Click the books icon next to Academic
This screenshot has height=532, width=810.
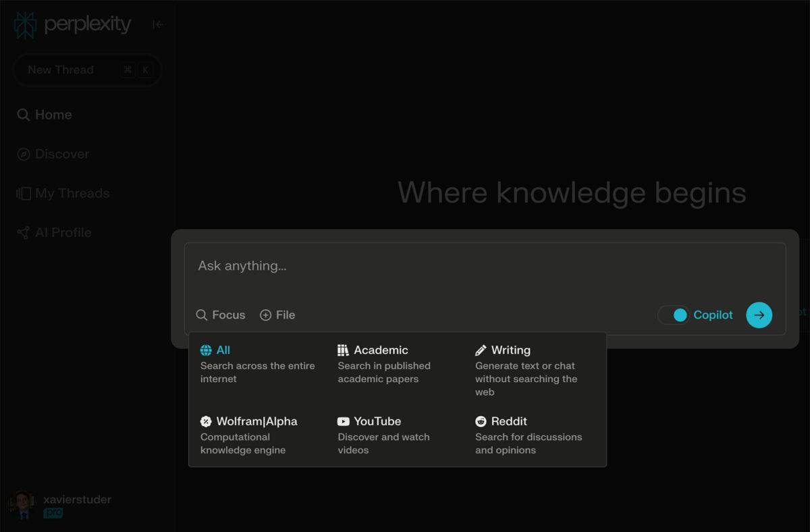(343, 350)
